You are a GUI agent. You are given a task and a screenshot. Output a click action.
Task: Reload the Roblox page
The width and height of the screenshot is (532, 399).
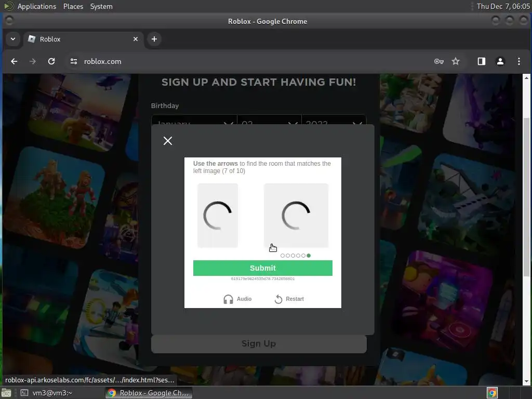(x=51, y=61)
